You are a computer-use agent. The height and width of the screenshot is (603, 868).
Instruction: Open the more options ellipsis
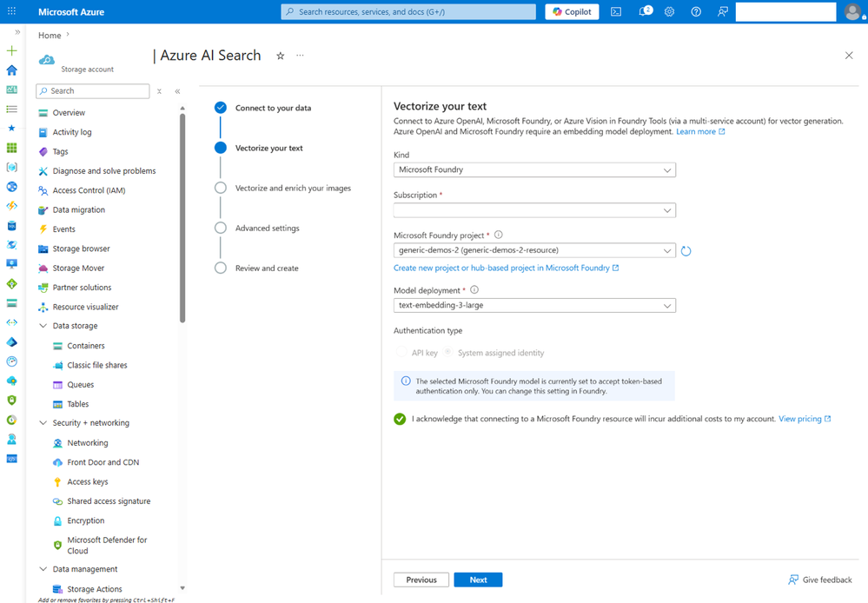click(x=300, y=56)
